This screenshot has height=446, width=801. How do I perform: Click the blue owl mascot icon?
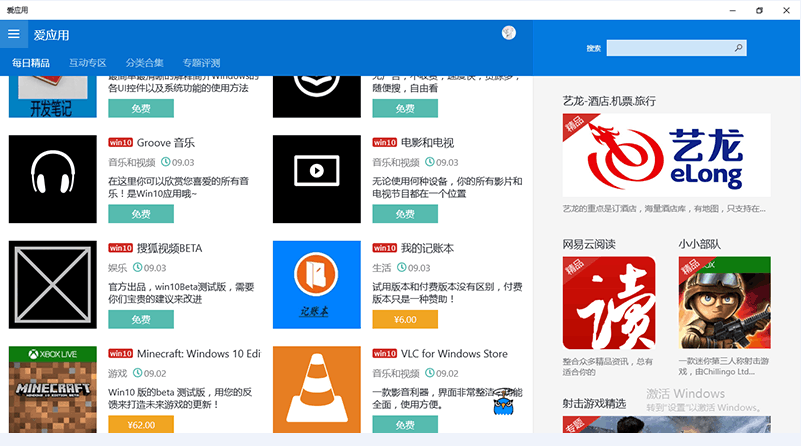(x=505, y=401)
